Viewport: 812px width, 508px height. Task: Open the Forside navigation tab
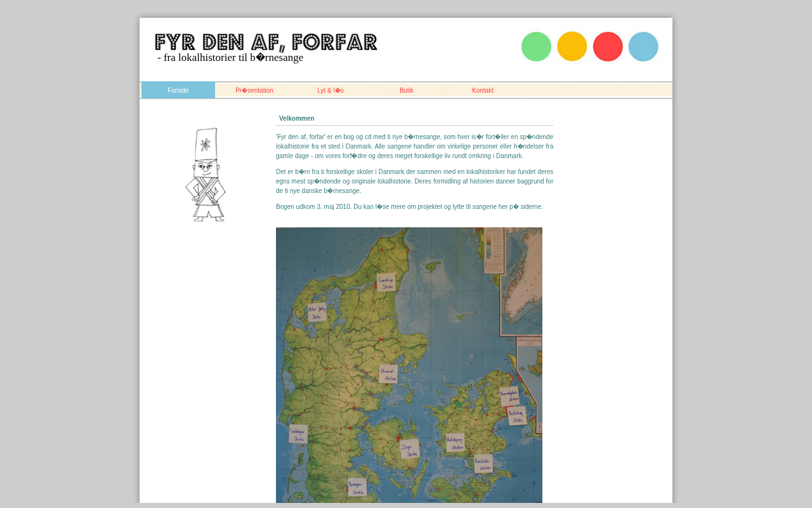click(178, 90)
